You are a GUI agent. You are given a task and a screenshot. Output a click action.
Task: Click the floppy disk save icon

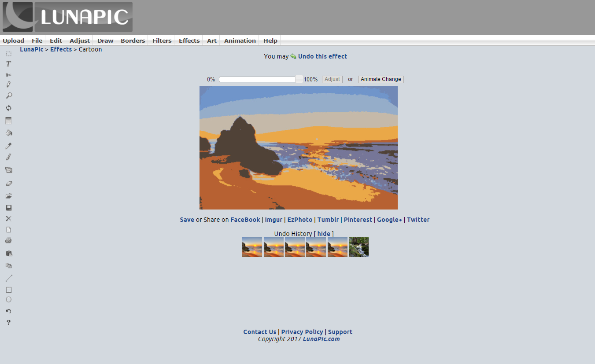click(x=8, y=208)
